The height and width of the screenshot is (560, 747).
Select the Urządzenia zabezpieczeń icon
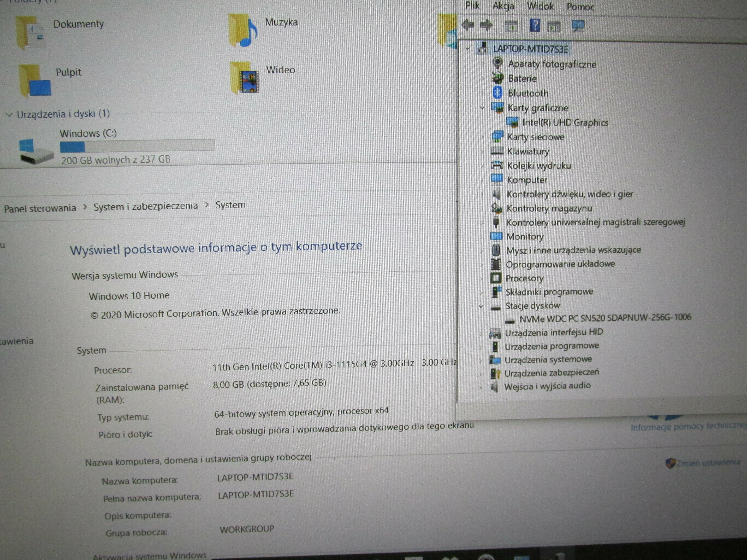(x=495, y=373)
